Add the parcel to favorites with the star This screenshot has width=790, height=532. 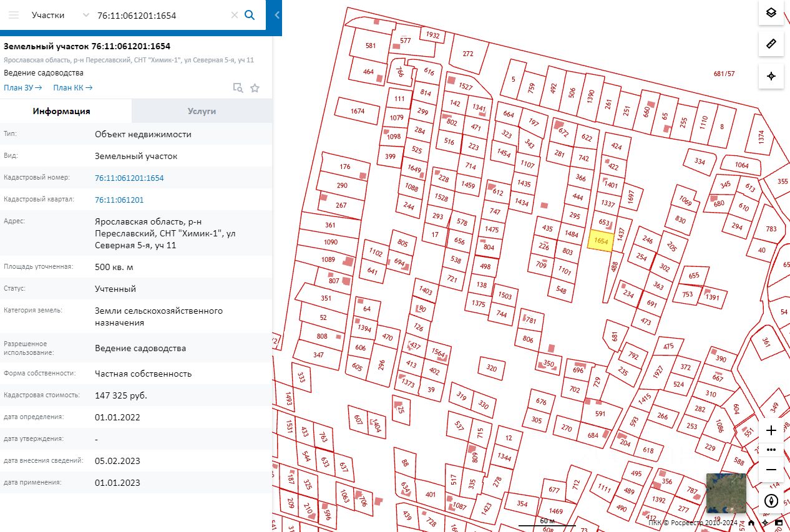point(255,88)
